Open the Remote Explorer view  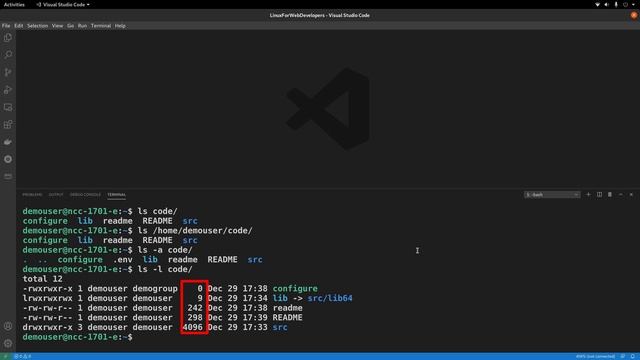[x=8, y=107]
